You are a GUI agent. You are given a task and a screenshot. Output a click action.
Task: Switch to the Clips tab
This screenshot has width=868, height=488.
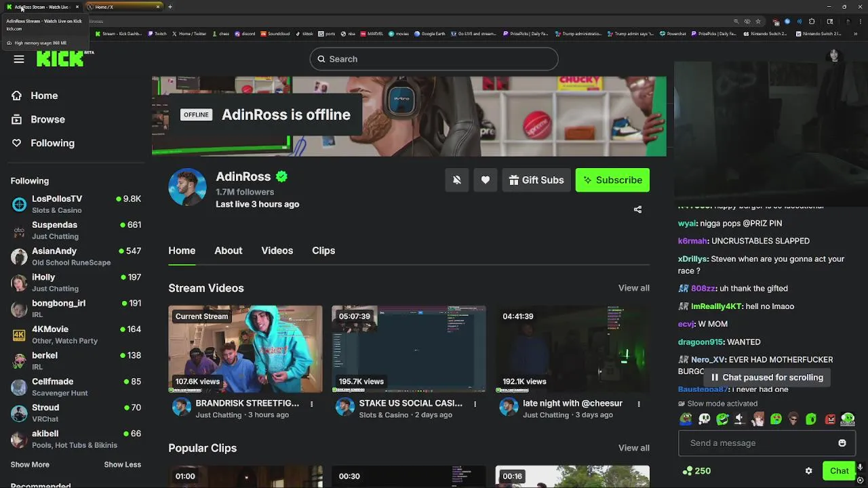(x=323, y=251)
